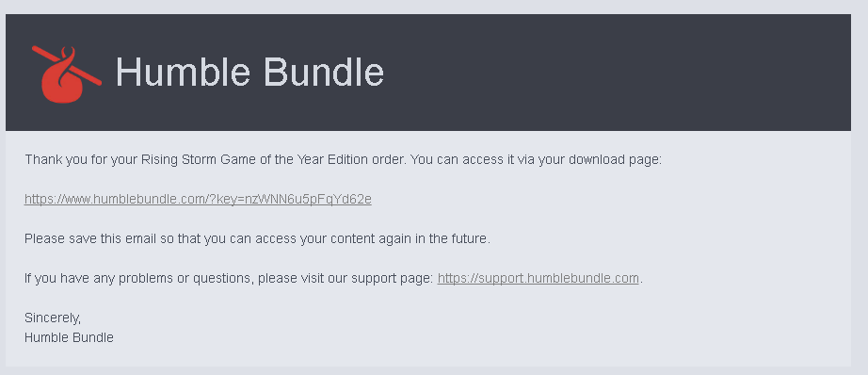Click the red Humble Bundle logo icon

click(x=67, y=73)
